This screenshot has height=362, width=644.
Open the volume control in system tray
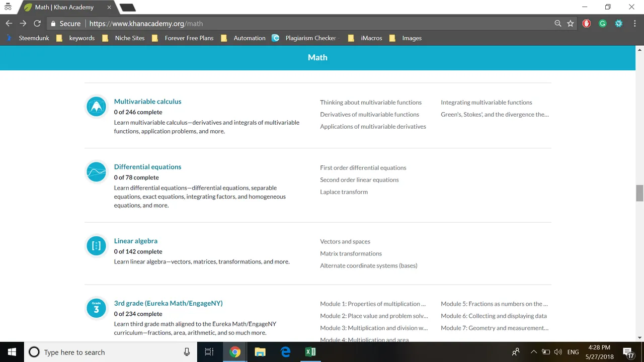[558, 352]
